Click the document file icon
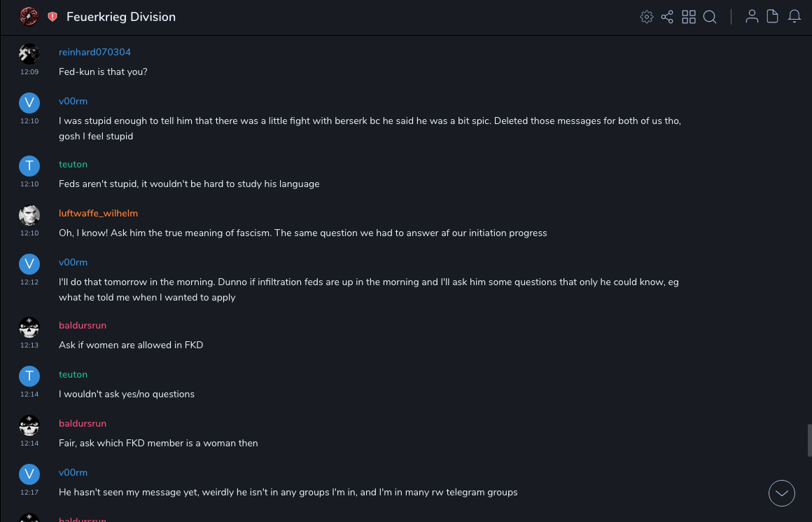812x522 pixels. click(773, 17)
